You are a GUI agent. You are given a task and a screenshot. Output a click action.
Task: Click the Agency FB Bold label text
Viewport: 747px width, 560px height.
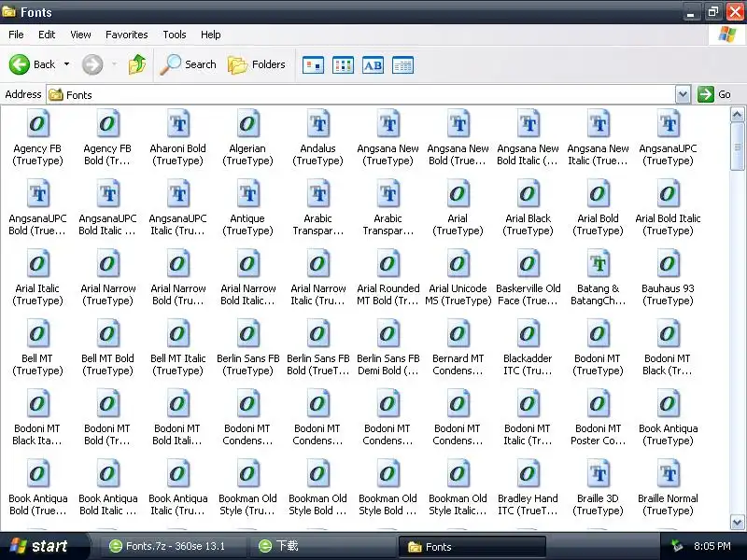point(107,154)
